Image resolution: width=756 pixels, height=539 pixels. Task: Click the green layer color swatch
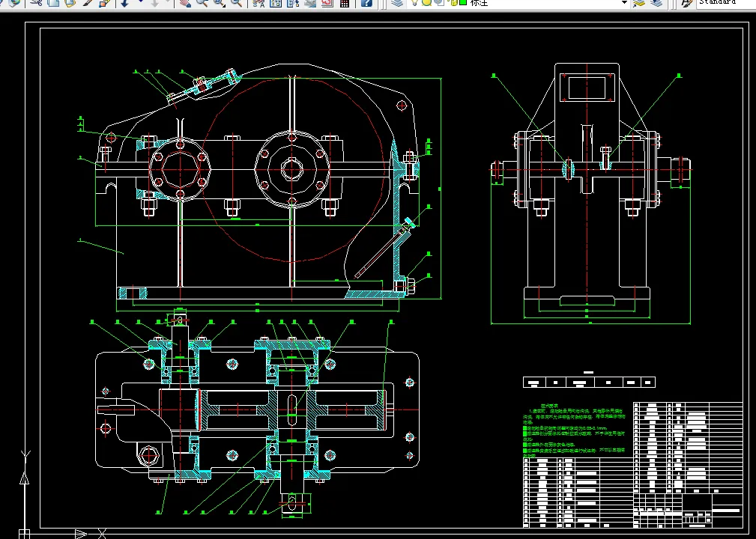click(x=463, y=3)
